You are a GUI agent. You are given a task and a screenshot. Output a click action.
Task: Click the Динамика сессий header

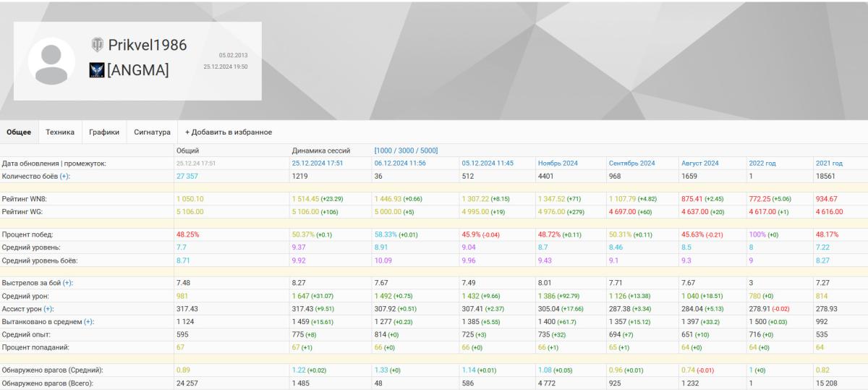[x=321, y=151]
